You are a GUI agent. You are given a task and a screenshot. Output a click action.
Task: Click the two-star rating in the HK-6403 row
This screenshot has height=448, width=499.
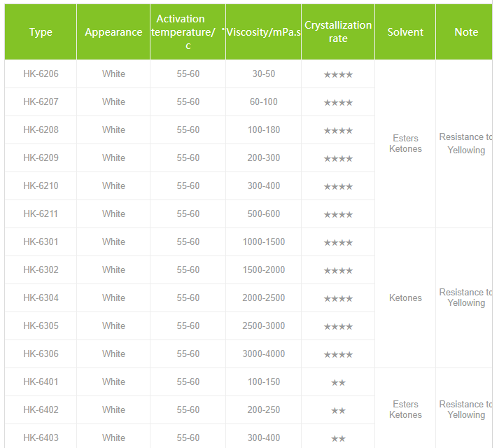click(338, 438)
